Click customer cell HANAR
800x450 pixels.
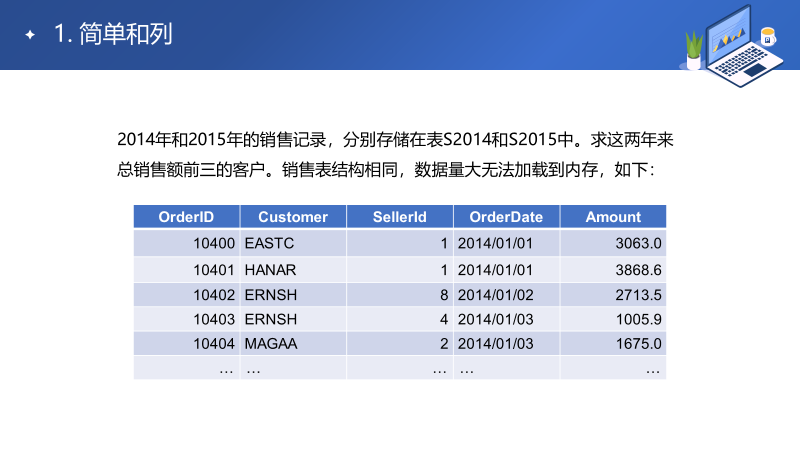270,270
